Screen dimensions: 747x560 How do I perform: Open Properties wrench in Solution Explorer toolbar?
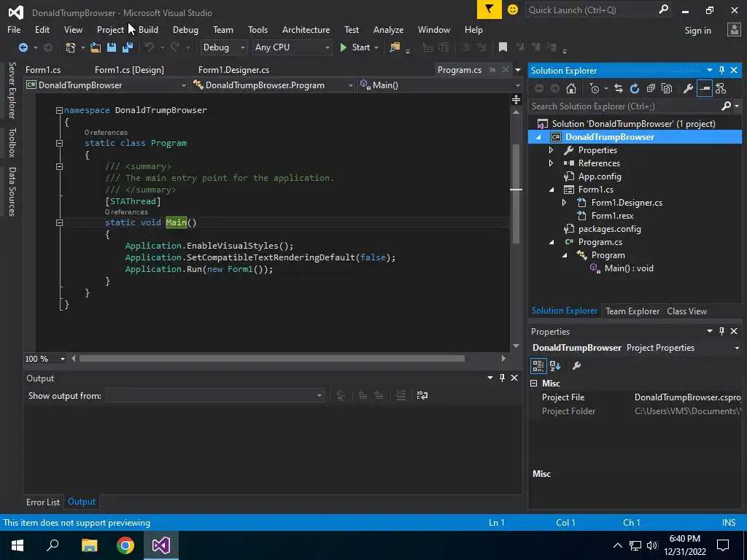pyautogui.click(x=688, y=88)
